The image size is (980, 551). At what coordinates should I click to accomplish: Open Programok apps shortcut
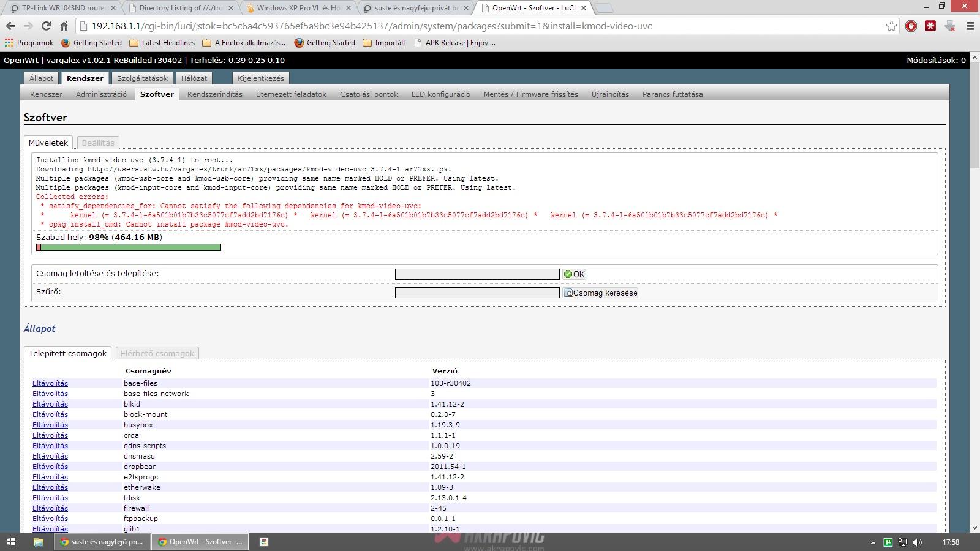pos(29,43)
